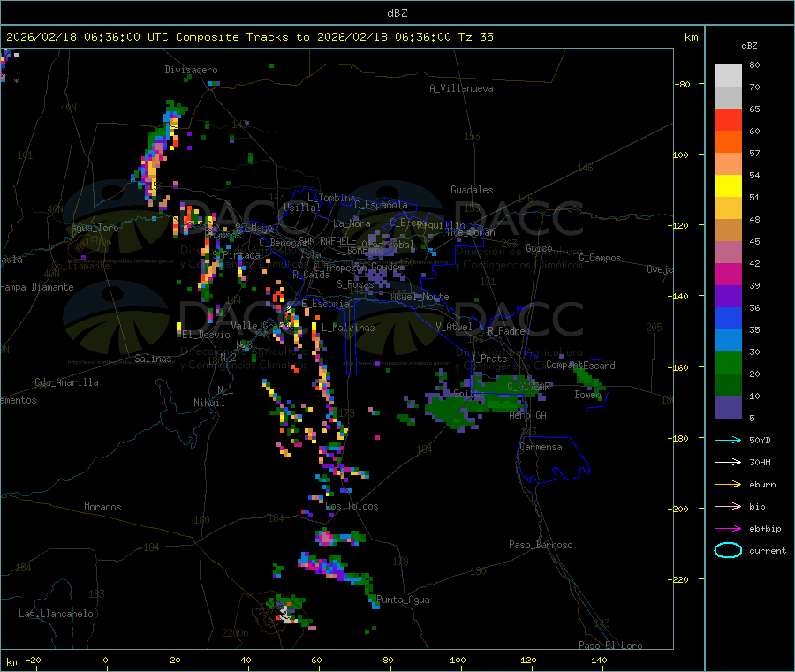
Task: Click the El_Desvio map label
Action: [206, 335]
